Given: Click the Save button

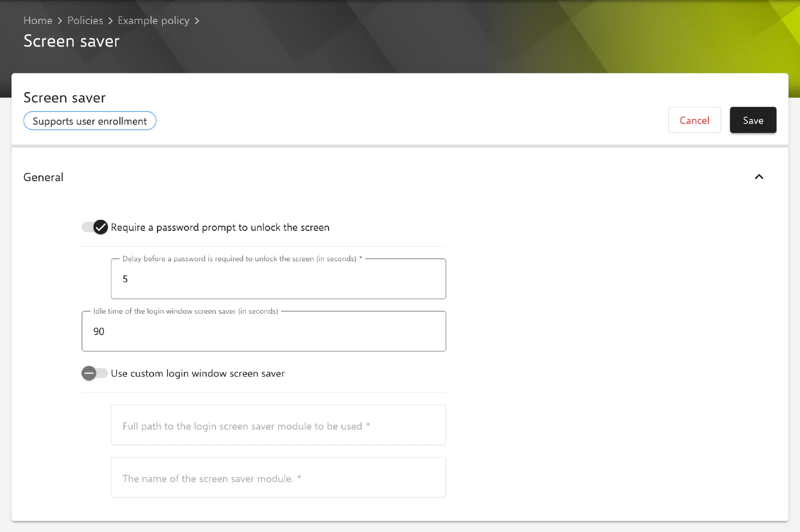Looking at the screenshot, I should (753, 120).
